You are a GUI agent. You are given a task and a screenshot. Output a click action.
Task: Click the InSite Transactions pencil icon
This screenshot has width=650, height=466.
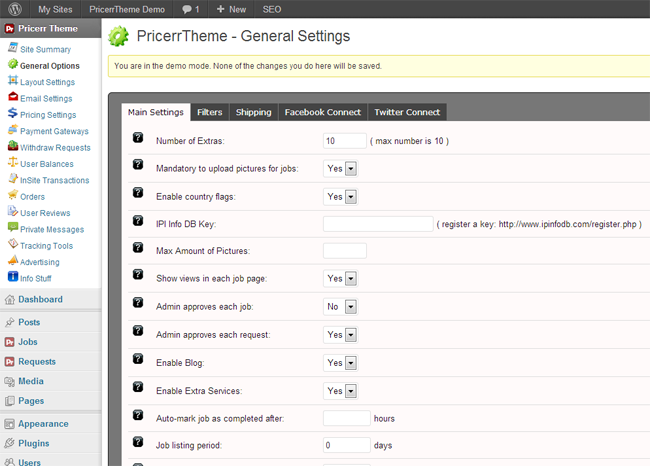[13, 178]
